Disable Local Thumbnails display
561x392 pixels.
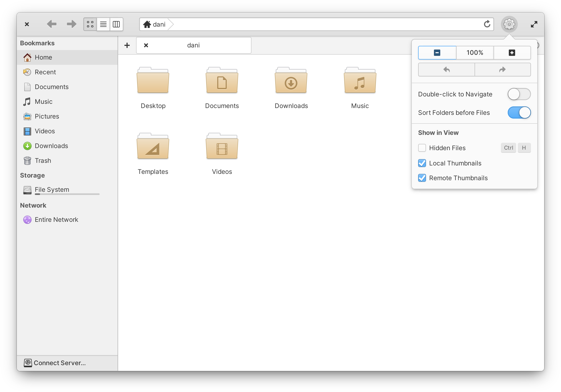coord(422,163)
